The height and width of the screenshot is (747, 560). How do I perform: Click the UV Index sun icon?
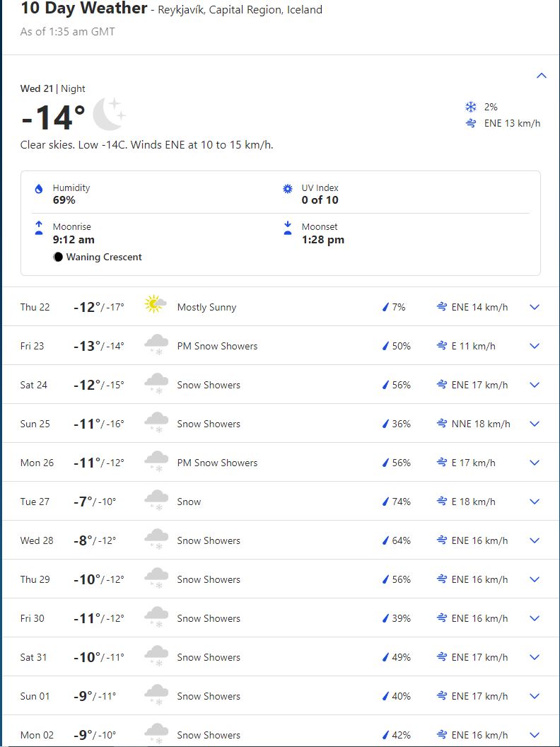(x=288, y=189)
